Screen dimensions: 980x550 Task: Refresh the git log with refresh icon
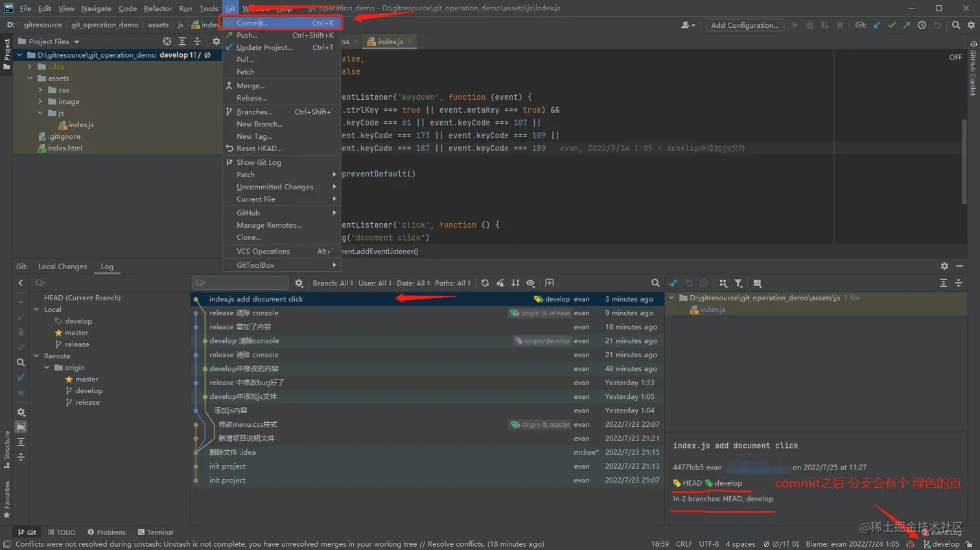pyautogui.click(x=485, y=283)
